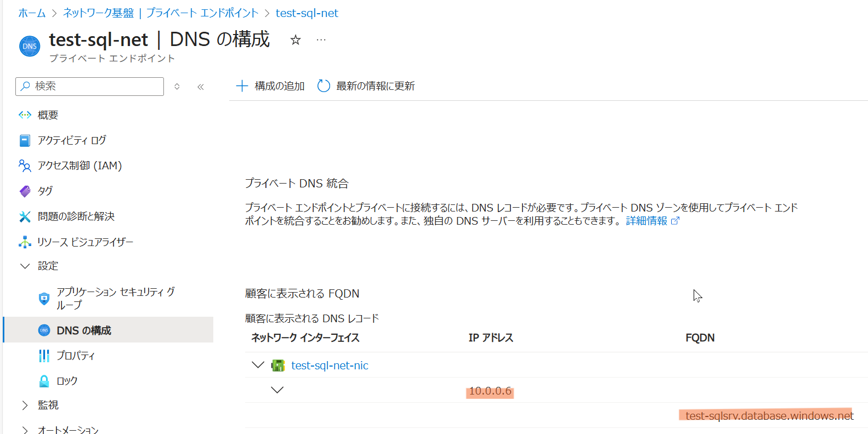Open 問題の診断と解決 menu item
868x434 pixels.
(x=76, y=216)
